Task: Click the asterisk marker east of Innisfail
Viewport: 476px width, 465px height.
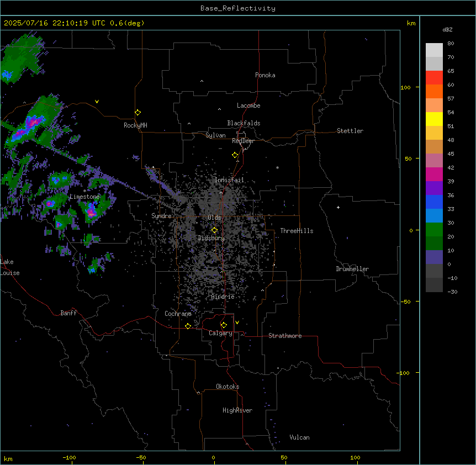Action: tap(277, 167)
